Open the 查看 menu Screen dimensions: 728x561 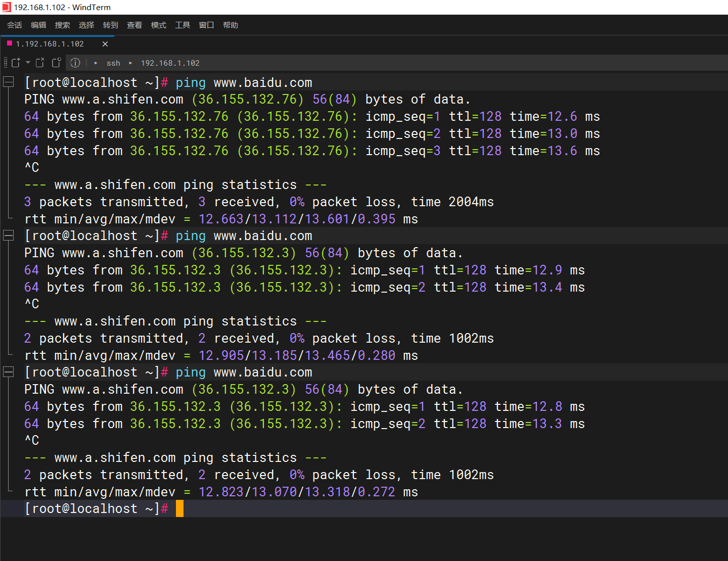click(134, 25)
